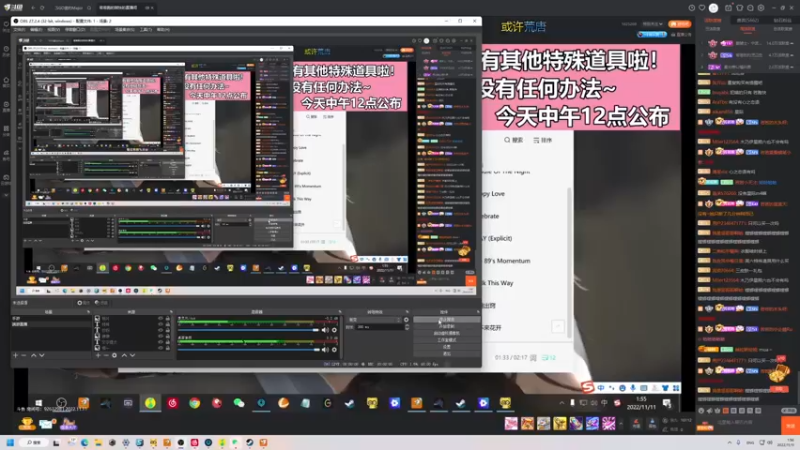Adjust second mixer channel volume slider
The width and height of the screenshot is (800, 450).
248,349
